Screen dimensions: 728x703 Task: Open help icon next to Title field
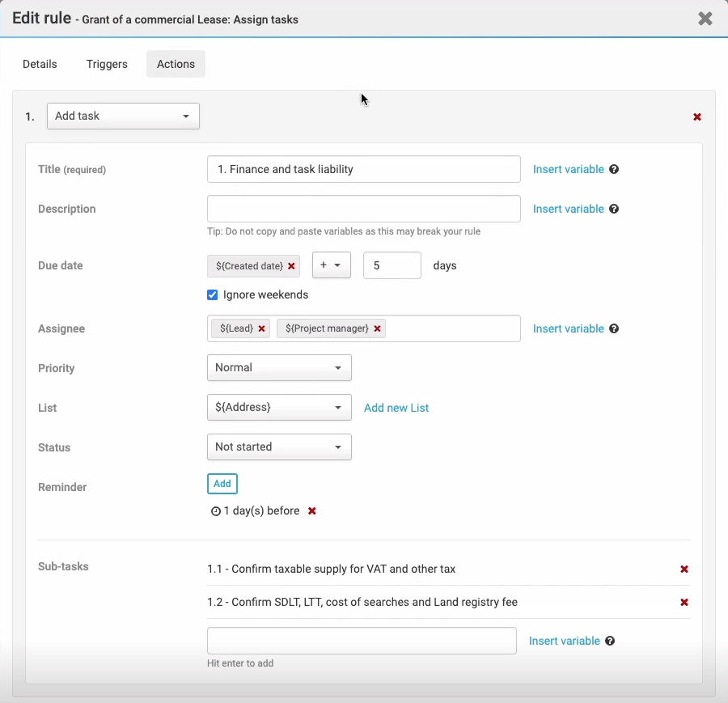click(614, 170)
